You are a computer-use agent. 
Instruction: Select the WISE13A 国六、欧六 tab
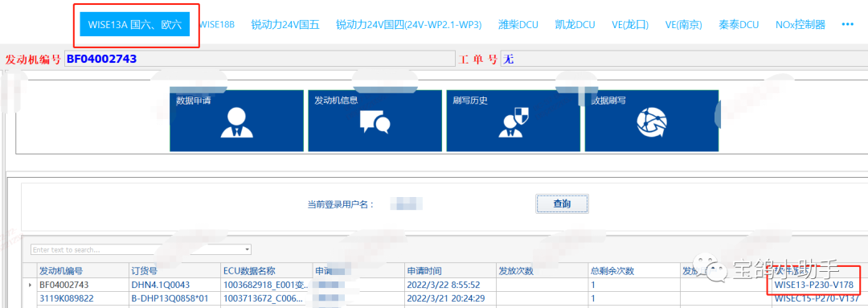pos(134,25)
